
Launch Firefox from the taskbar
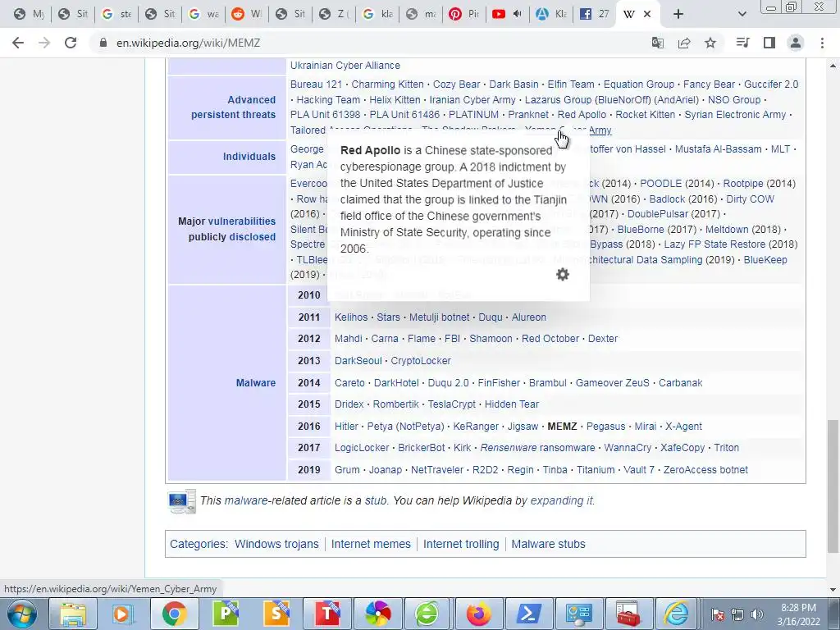pyautogui.click(x=478, y=614)
